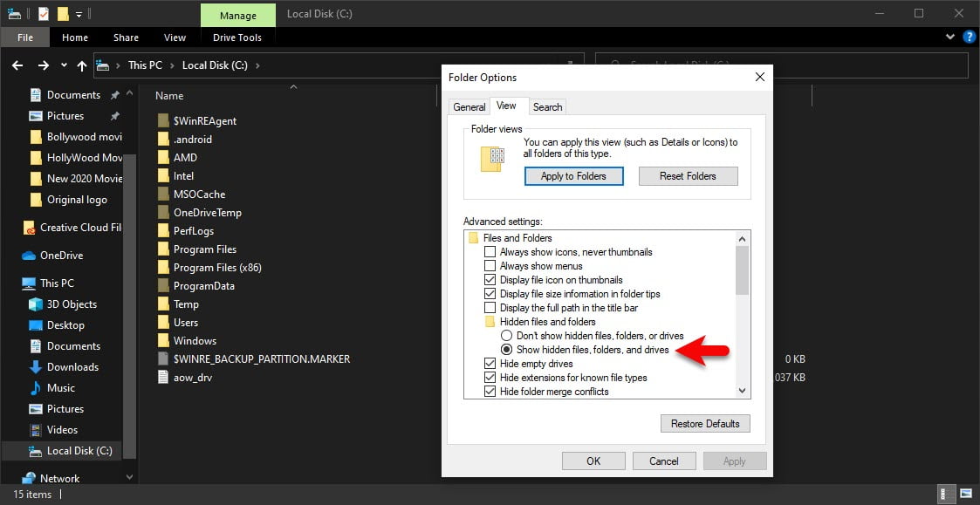This screenshot has width=980, height=505.
Task: Enable the Always show menus checkbox
Action: [x=490, y=266]
